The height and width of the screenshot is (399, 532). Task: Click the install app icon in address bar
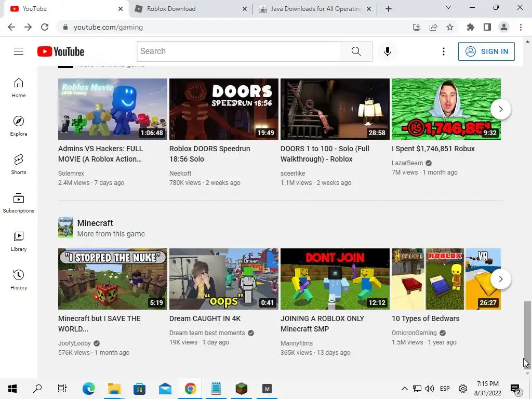pos(417,27)
